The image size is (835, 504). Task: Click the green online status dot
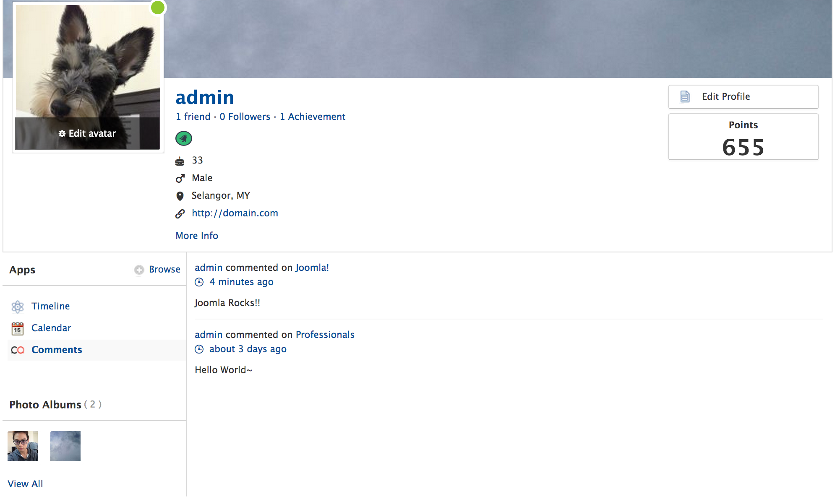158,8
